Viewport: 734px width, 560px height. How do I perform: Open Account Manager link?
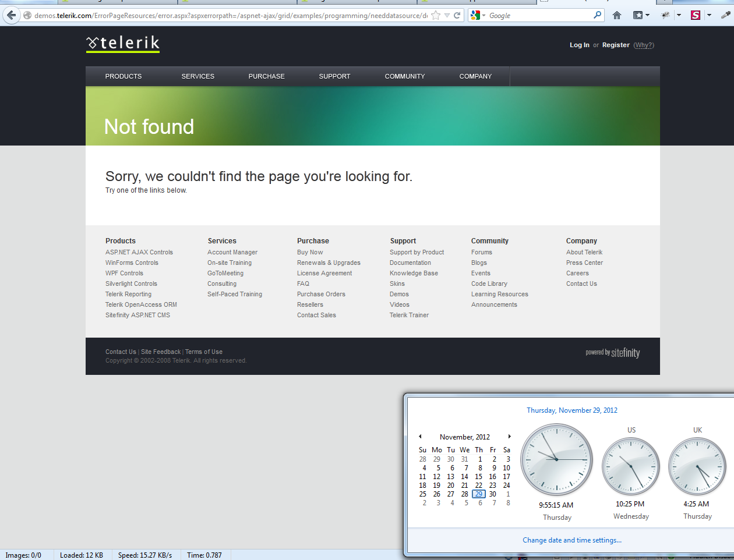(232, 252)
